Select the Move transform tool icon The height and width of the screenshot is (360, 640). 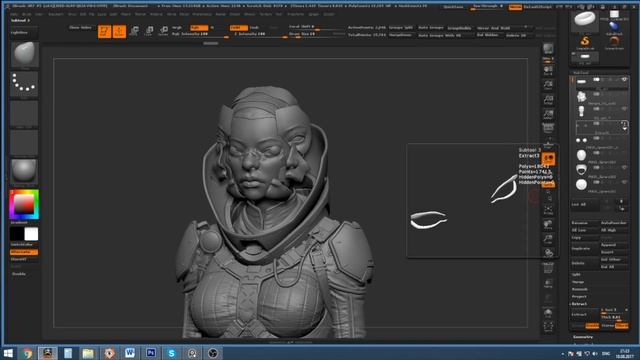(134, 31)
